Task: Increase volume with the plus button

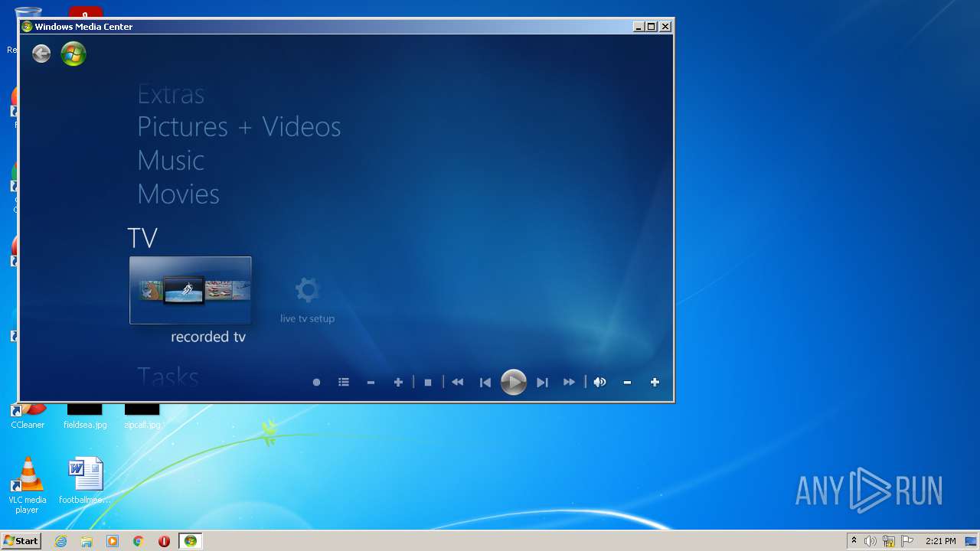Action: click(x=655, y=383)
